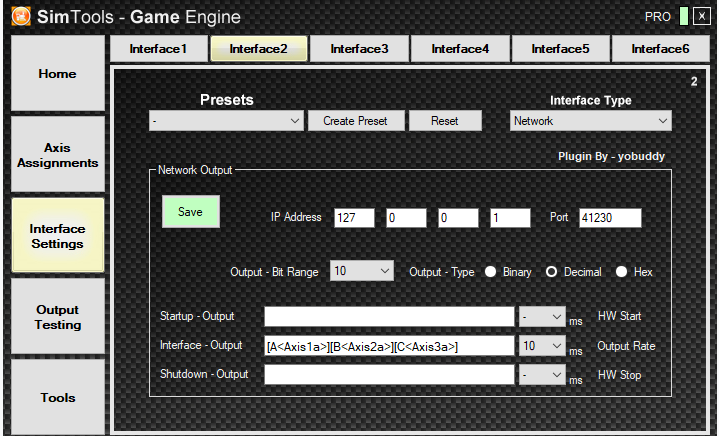This screenshot has width=719, height=436.
Task: Open the HW Stop ms dropdown
Action: 542,375
